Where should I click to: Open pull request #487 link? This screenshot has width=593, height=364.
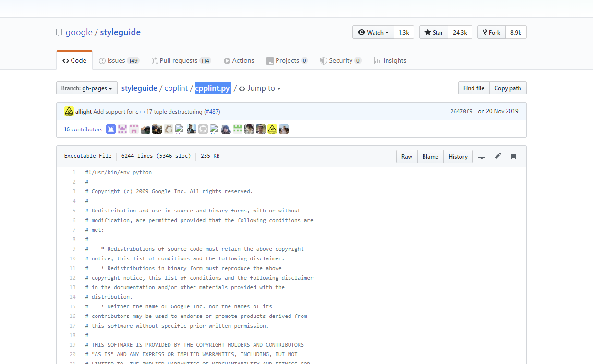pos(212,112)
